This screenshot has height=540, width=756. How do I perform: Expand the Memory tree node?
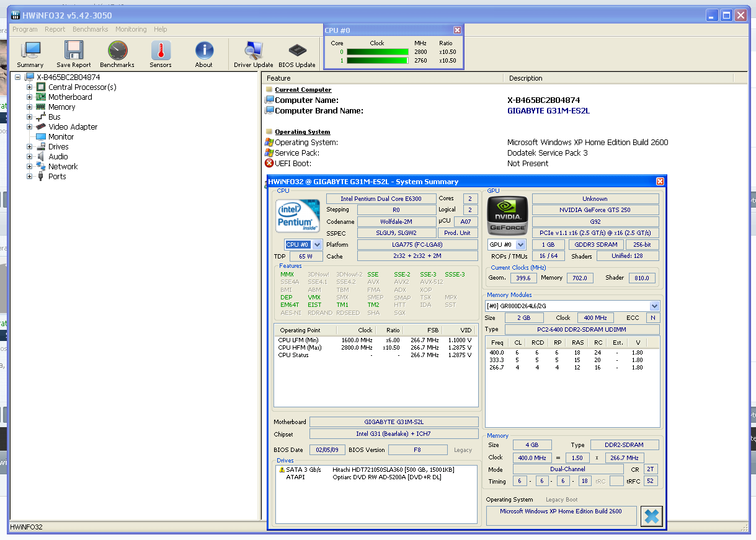click(29, 107)
